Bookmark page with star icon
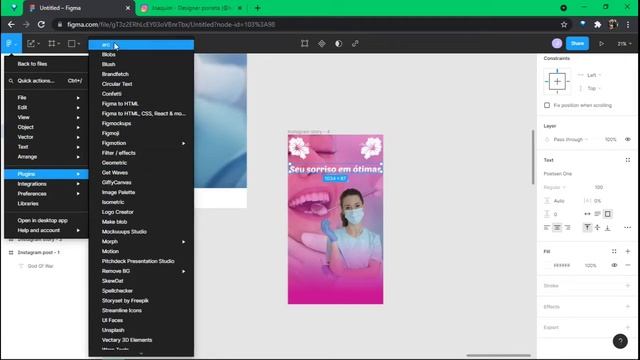The height and width of the screenshot is (360, 640). click(x=564, y=24)
